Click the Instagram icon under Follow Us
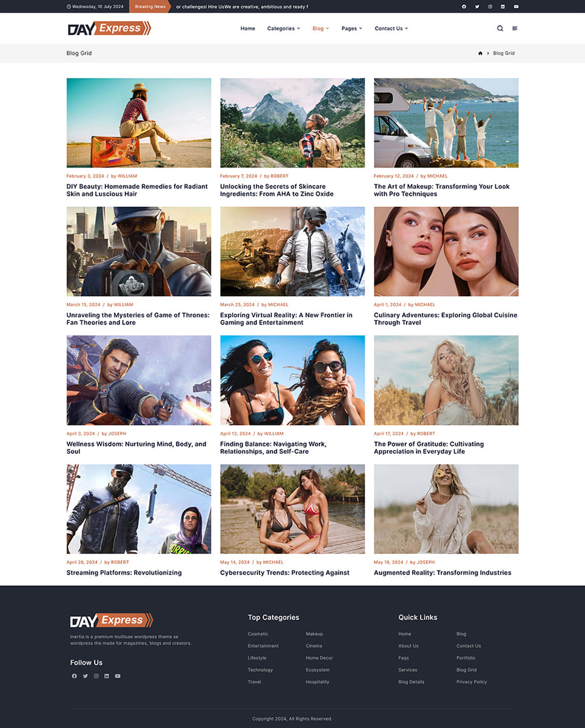Viewport: 585px width, 728px height. [x=96, y=676]
